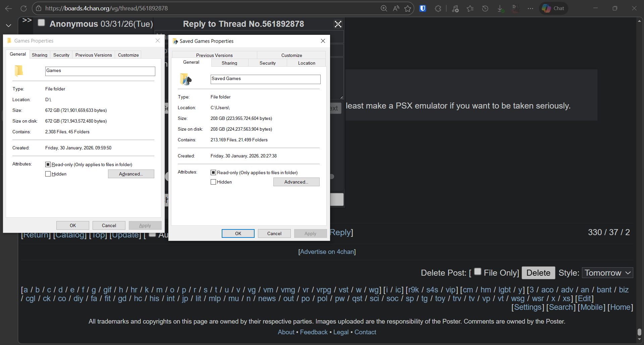Click the folder icon in Games Properties
Viewport: 644px width, 345px height.
pyautogui.click(x=19, y=71)
